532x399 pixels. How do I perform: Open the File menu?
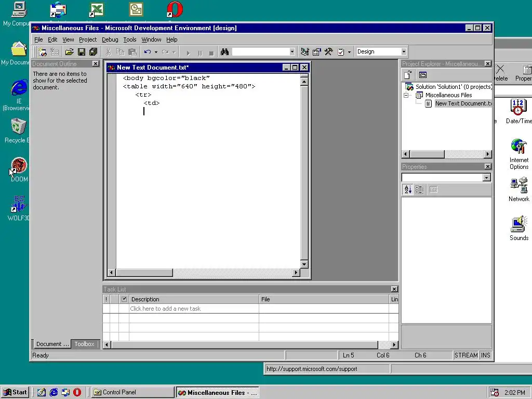38,39
